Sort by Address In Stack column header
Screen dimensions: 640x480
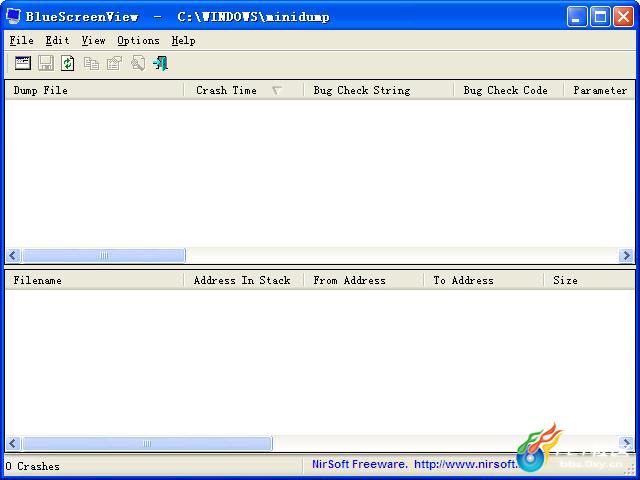(244, 280)
